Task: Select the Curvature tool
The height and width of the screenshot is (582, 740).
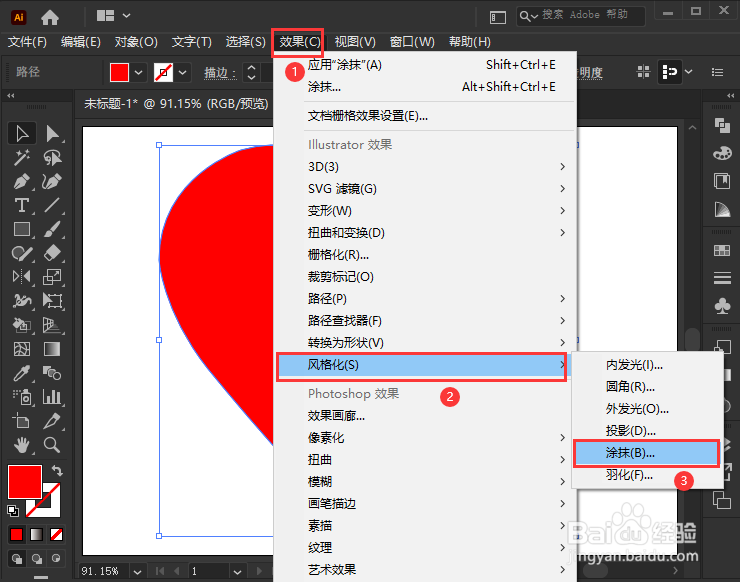Action: point(52,182)
